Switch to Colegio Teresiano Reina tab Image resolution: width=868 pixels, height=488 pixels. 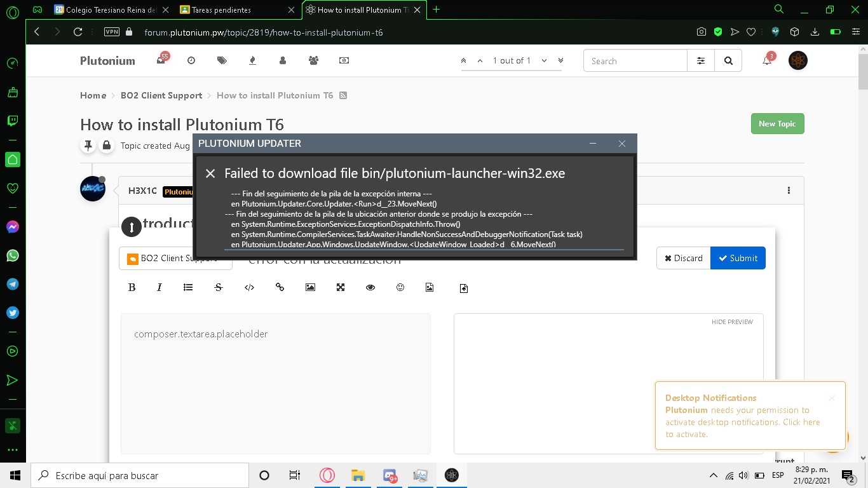112,10
